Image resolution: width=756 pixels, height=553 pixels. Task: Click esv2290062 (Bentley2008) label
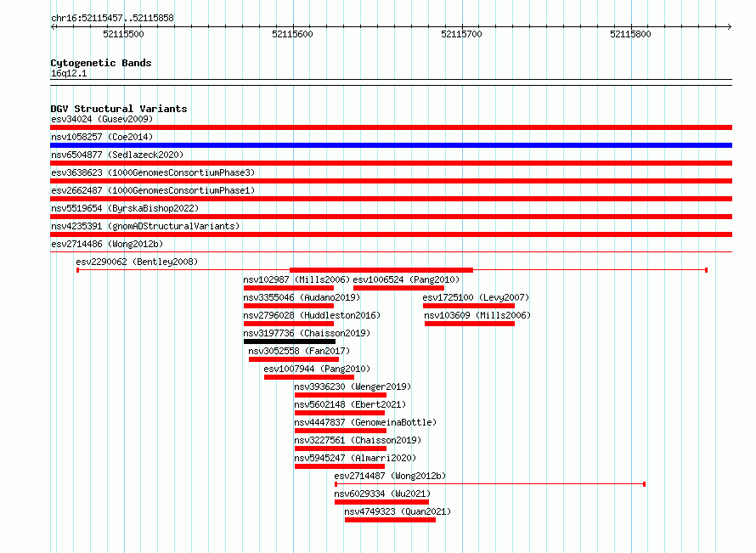click(137, 262)
